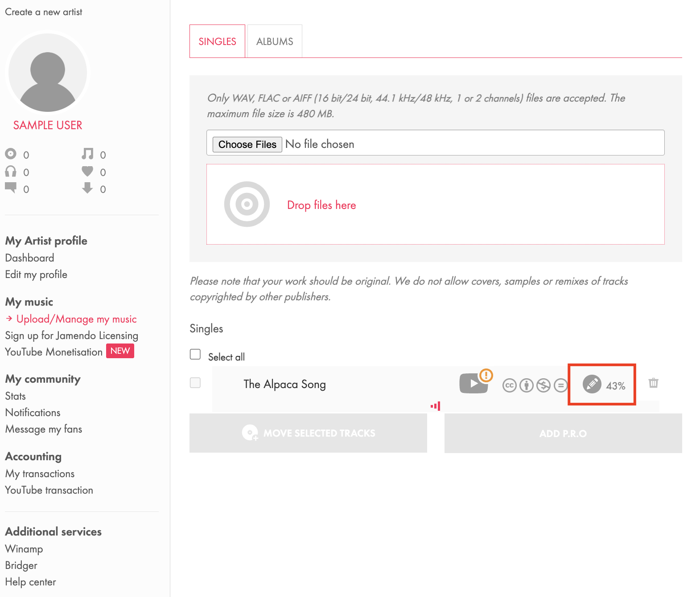Open YouTube transaction link
Viewport: 700px width, 597px height.
click(x=49, y=490)
